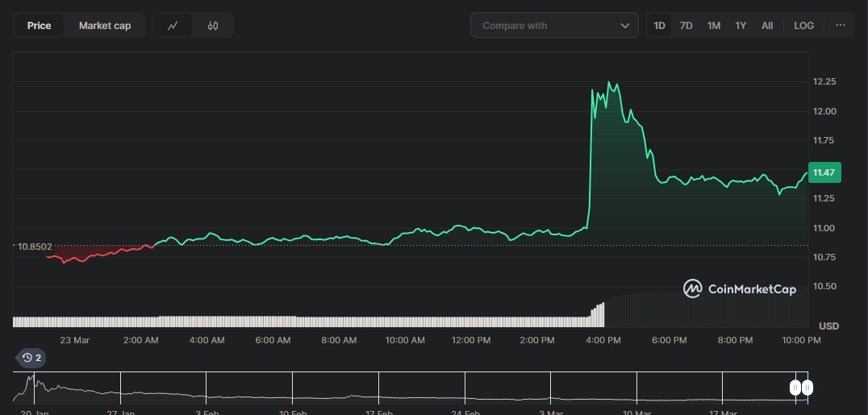Click the 10:00 AM time label
The image size is (868, 415).
tap(405, 340)
